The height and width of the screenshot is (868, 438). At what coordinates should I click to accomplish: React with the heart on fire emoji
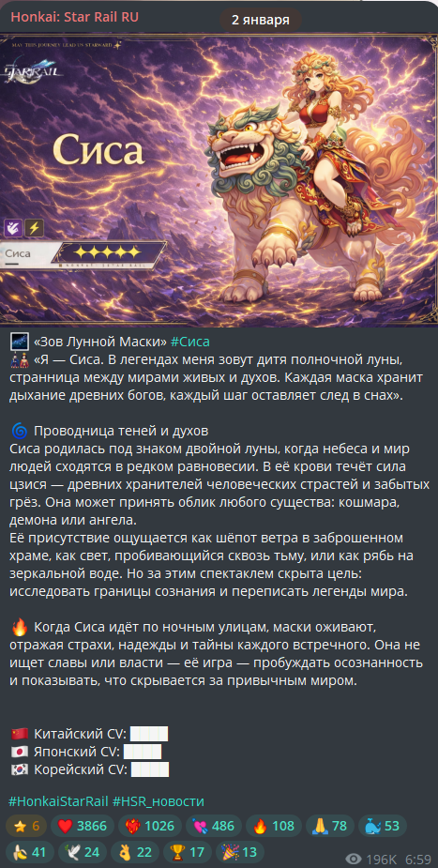[x=150, y=826]
